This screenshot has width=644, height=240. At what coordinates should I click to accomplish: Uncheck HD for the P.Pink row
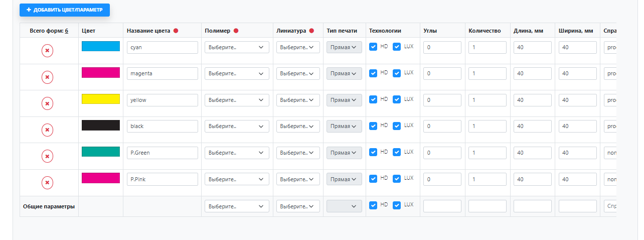(x=373, y=178)
